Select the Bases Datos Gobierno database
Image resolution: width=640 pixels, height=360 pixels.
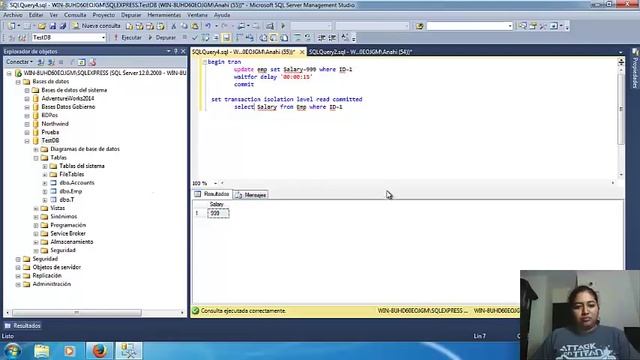(x=68, y=107)
